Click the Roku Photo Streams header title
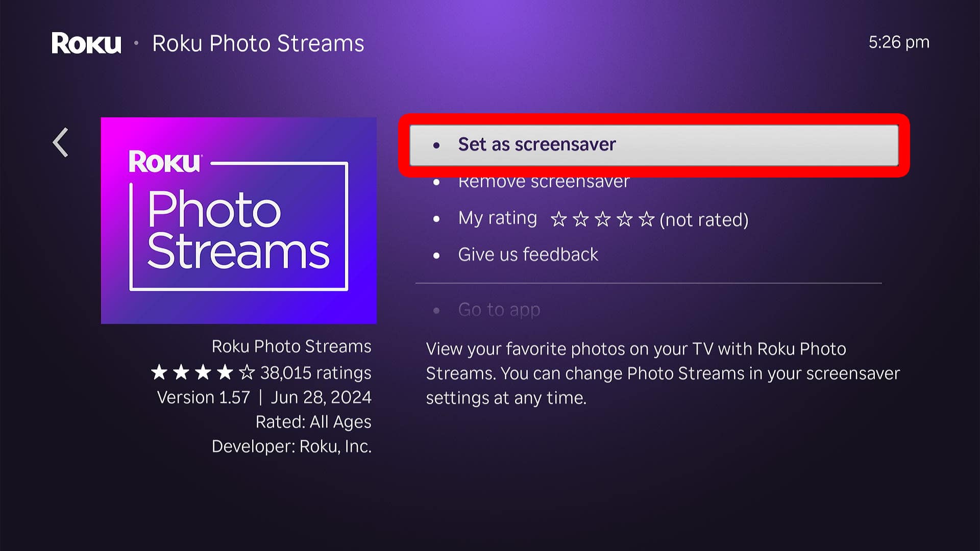The image size is (980, 551). (x=258, y=43)
